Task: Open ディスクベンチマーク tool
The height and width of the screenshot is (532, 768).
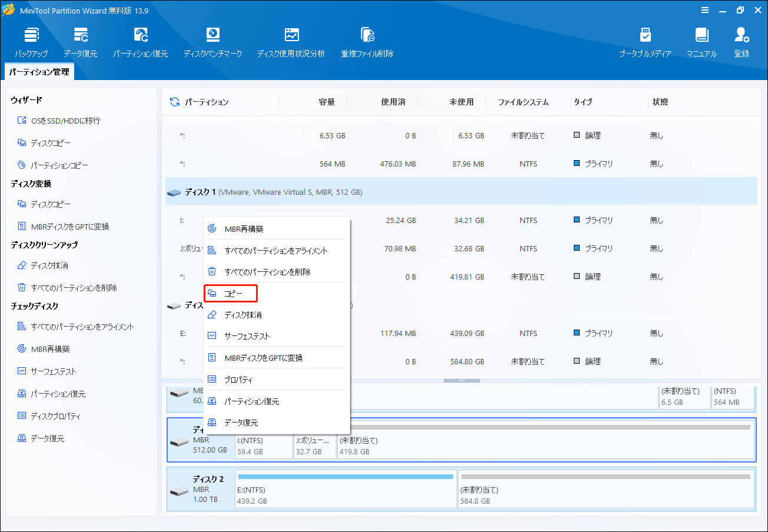Action: click(212, 42)
